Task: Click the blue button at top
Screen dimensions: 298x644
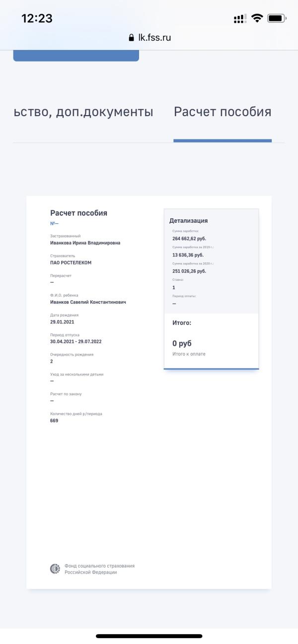Action: click(76, 56)
